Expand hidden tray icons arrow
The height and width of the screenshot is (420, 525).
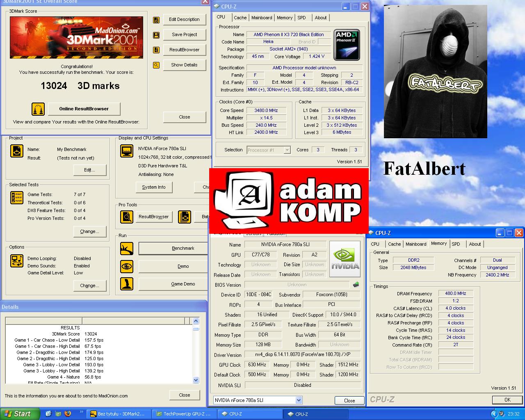pyautogui.click(x=494, y=414)
